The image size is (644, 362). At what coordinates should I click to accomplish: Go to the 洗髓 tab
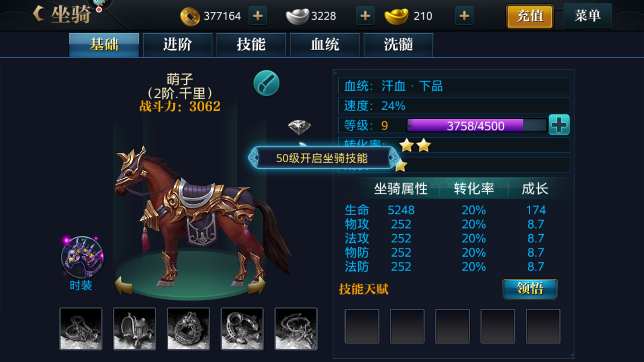coord(398,45)
